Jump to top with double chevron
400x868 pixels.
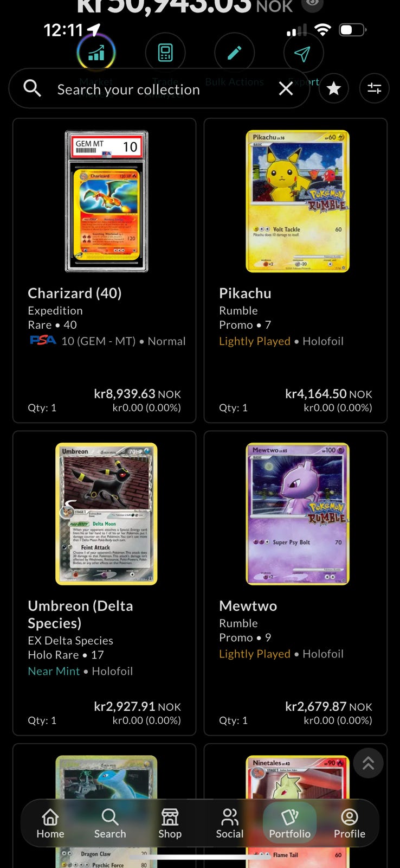369,763
